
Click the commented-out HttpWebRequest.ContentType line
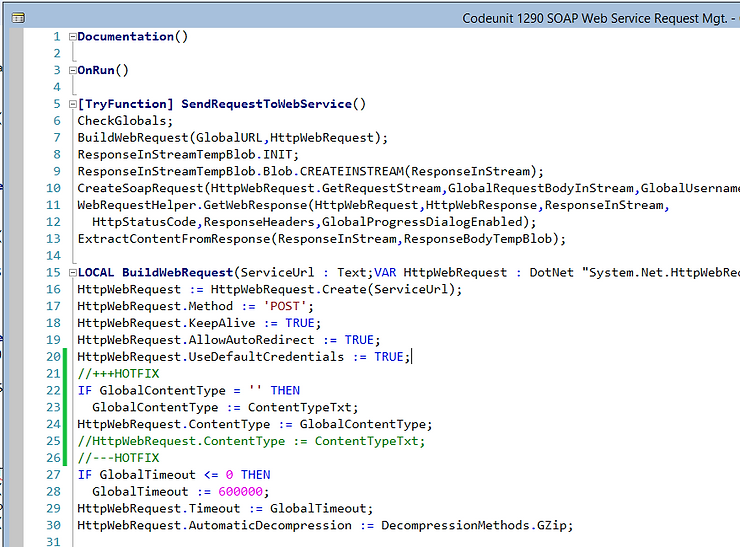tap(250, 441)
